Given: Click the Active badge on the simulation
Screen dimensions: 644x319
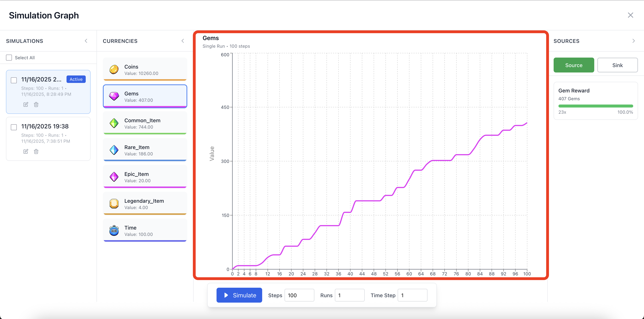Looking at the screenshot, I should [76, 79].
